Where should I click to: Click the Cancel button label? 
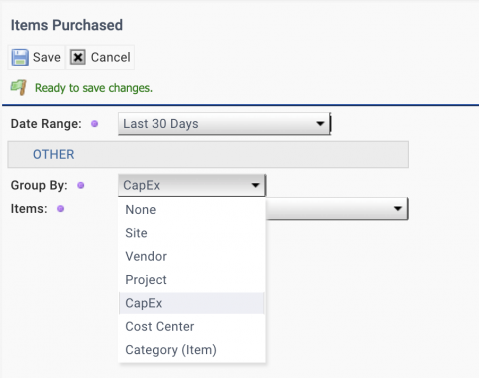click(110, 57)
